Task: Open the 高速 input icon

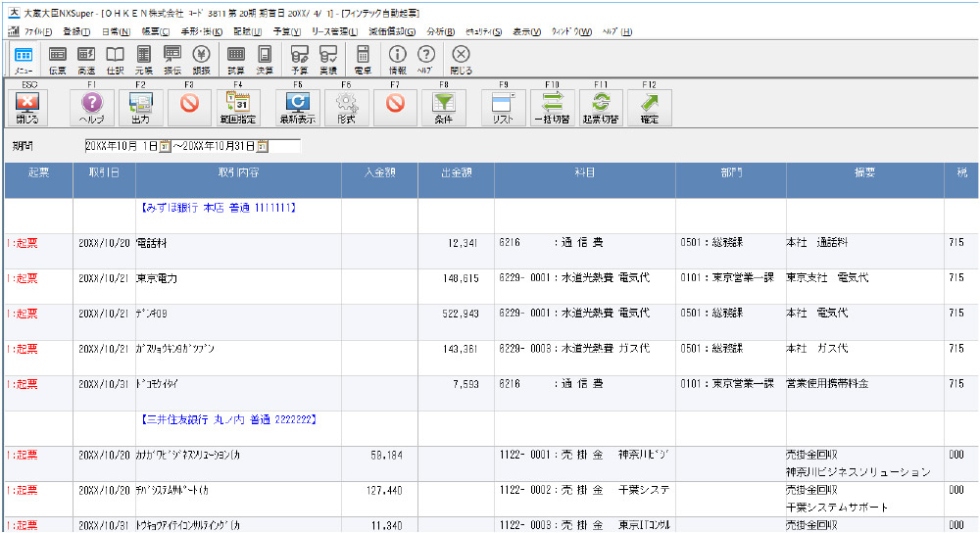Action: pyautogui.click(x=86, y=60)
